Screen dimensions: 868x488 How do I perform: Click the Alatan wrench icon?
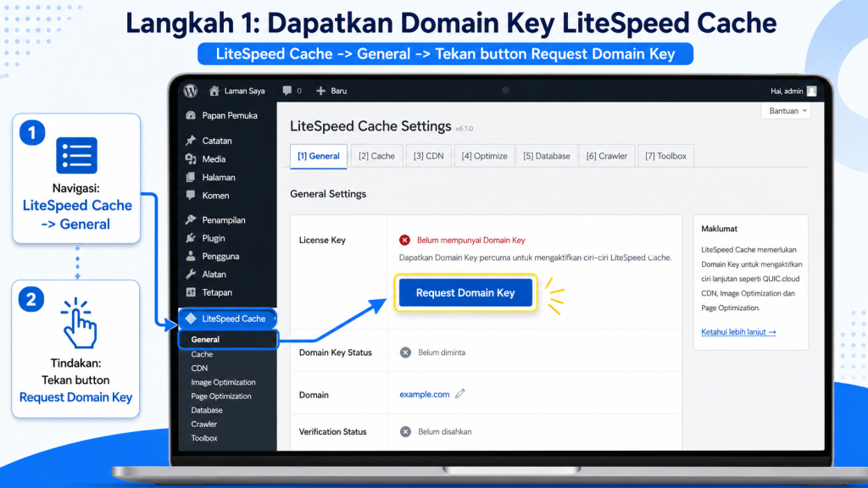point(191,274)
